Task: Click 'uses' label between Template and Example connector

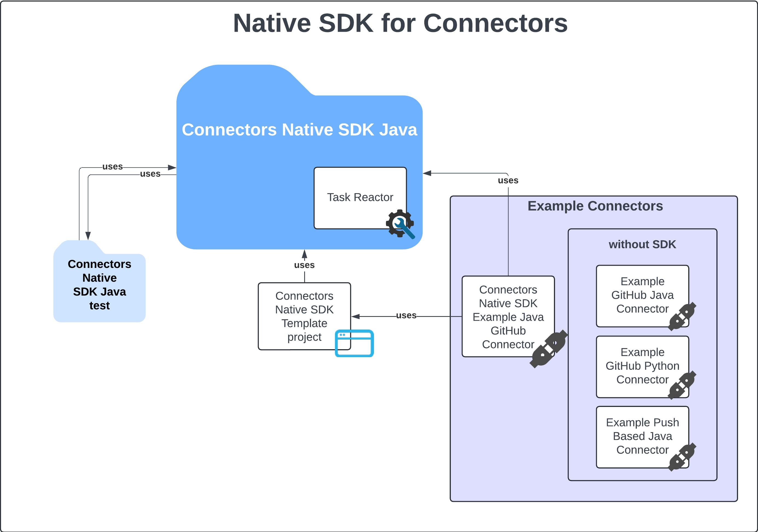Action: tap(406, 315)
